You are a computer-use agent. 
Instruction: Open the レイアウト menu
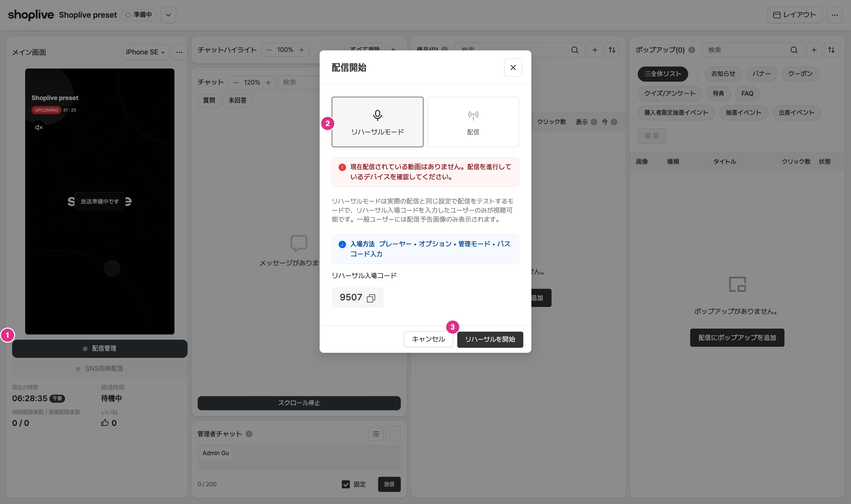tap(795, 15)
